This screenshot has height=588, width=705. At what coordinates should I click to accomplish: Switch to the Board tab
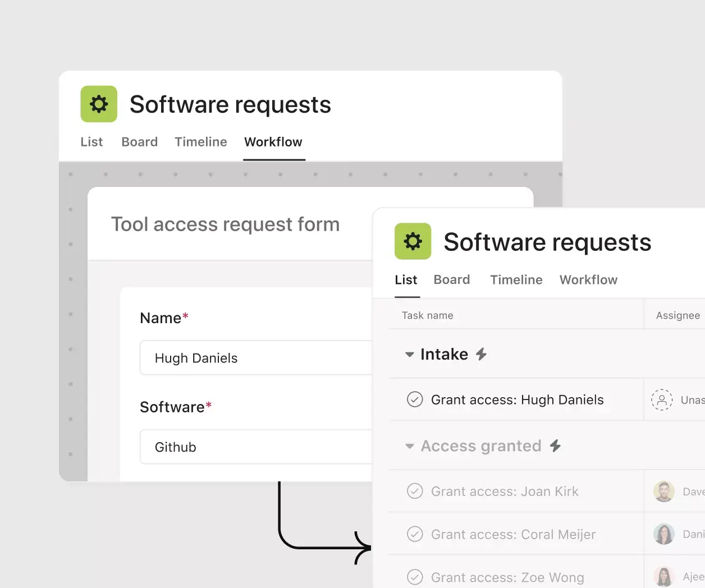[x=452, y=279]
